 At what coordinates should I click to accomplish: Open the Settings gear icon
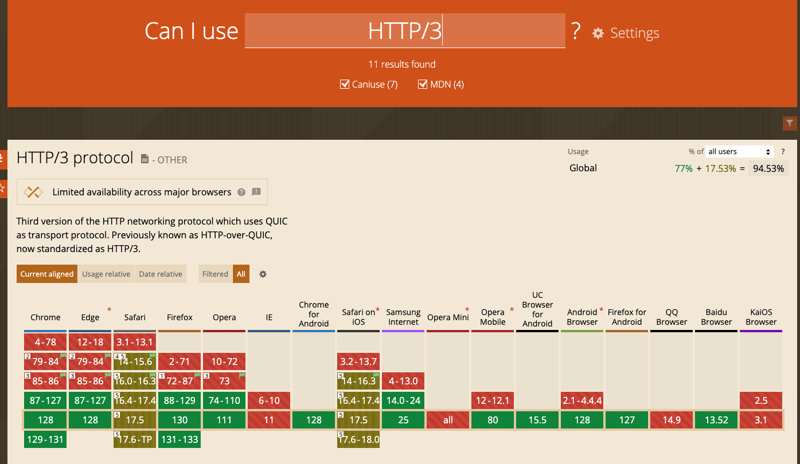(598, 34)
